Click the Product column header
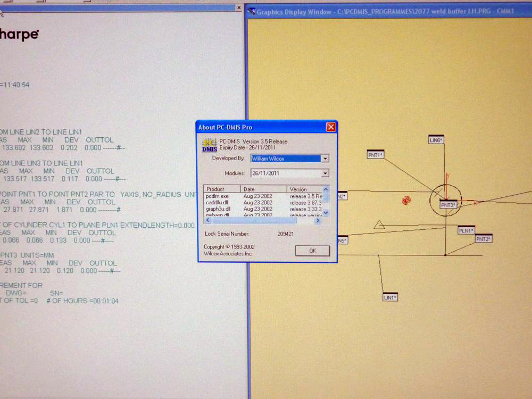The width and height of the screenshot is (532, 399). pos(222,189)
